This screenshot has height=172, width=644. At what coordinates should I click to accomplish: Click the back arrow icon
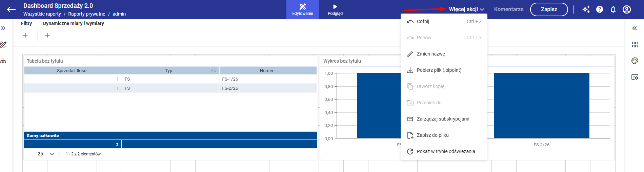click(x=11, y=9)
